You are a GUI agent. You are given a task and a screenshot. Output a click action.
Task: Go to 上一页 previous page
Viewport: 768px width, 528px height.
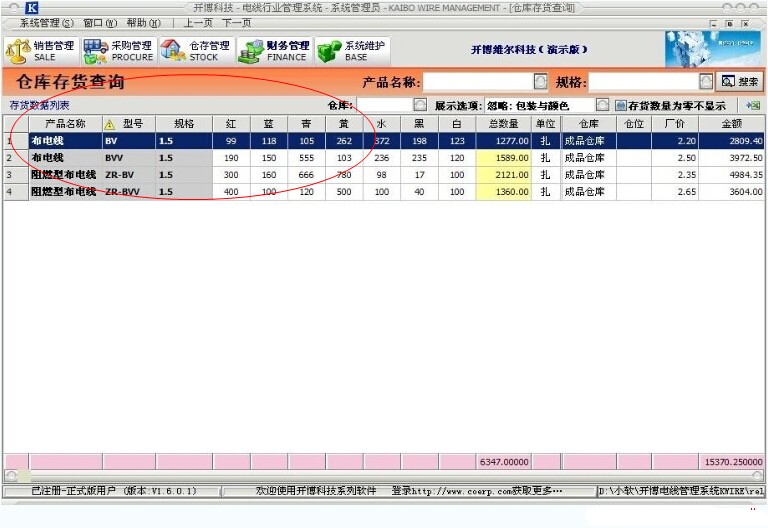click(x=198, y=23)
